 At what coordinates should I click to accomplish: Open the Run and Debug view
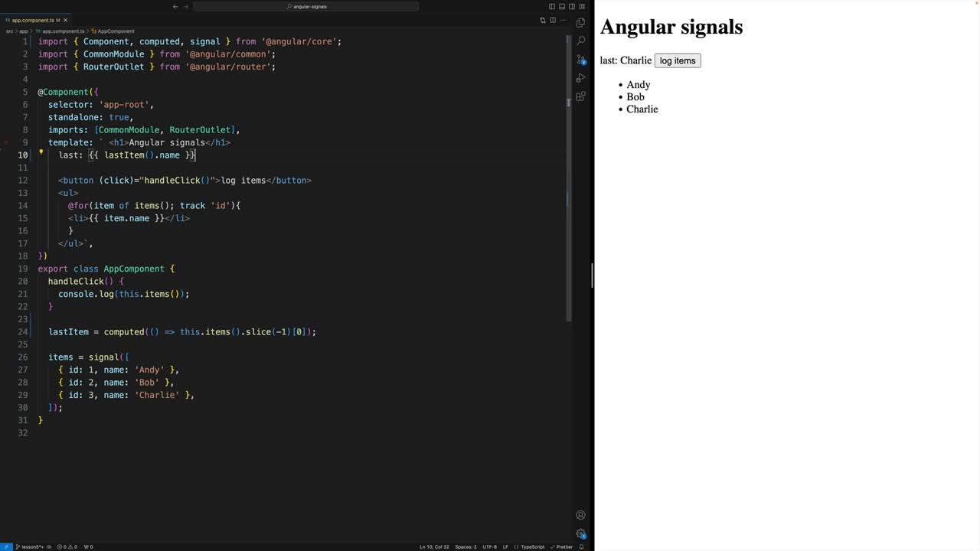click(x=580, y=78)
